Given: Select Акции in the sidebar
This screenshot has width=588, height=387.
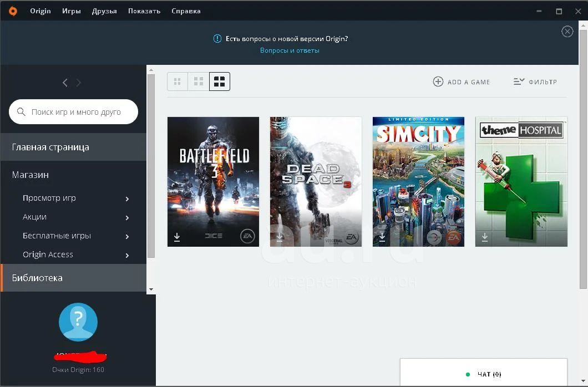Looking at the screenshot, I should tap(34, 217).
